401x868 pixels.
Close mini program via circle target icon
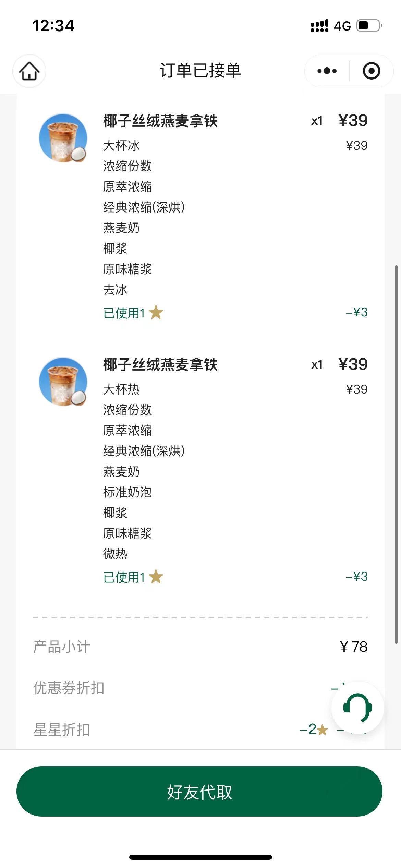pos(372,71)
